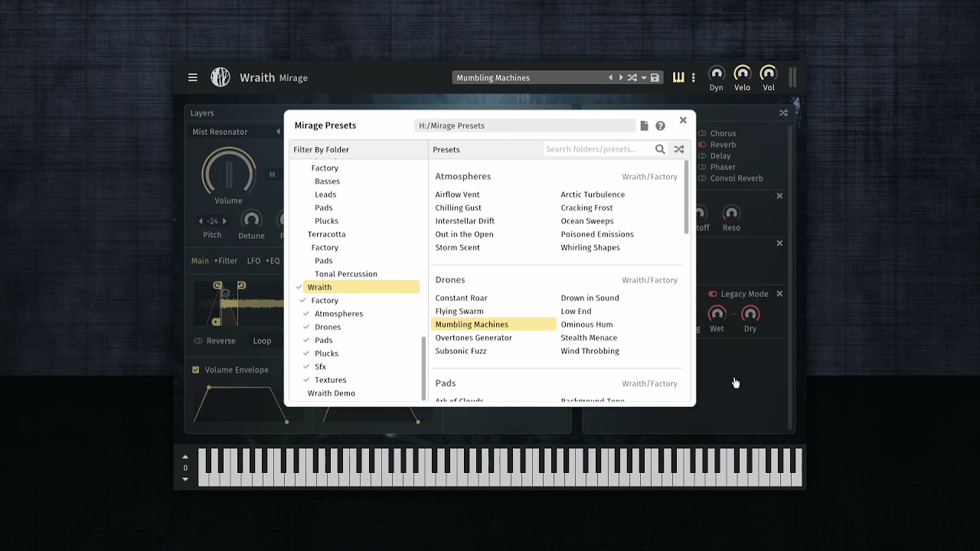Click the arrow beside Mist Resonator

coord(278,132)
